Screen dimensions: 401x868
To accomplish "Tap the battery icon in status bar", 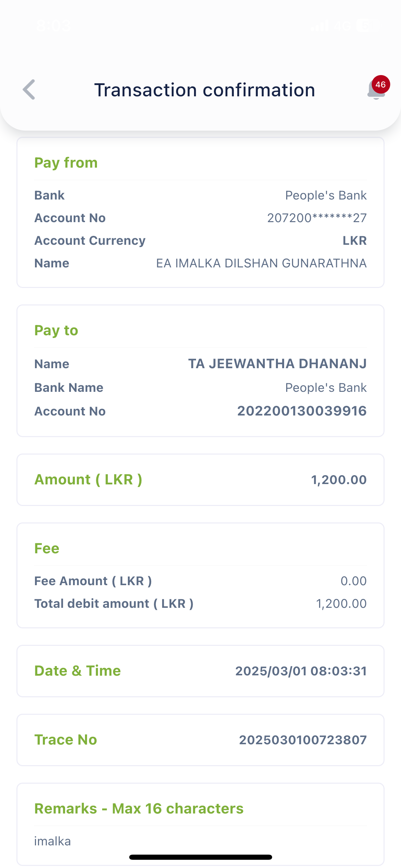I will pyautogui.click(x=367, y=26).
